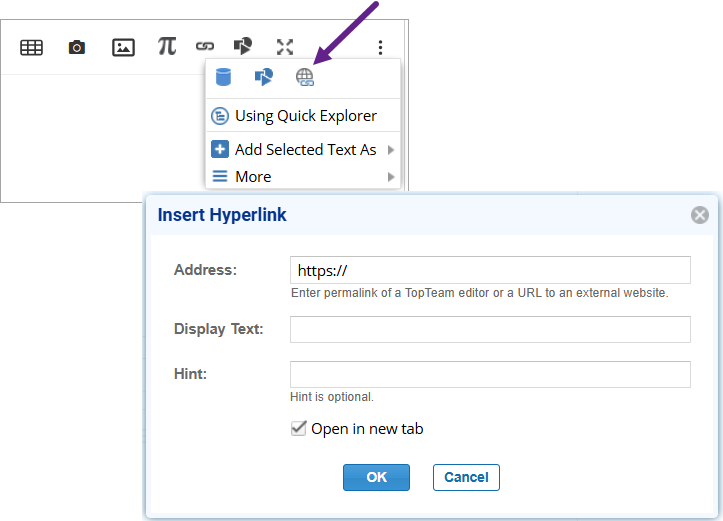723x521 pixels.
Task: Open the three-dot overflow menu
Action: 380,47
